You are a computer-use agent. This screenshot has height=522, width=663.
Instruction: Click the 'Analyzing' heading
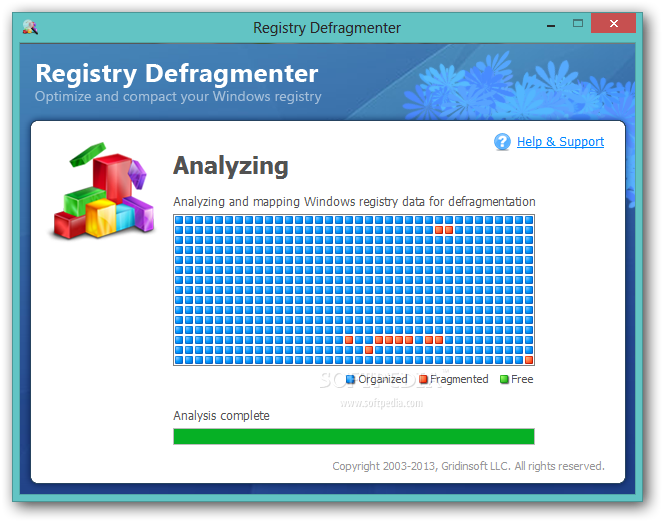pos(231,166)
